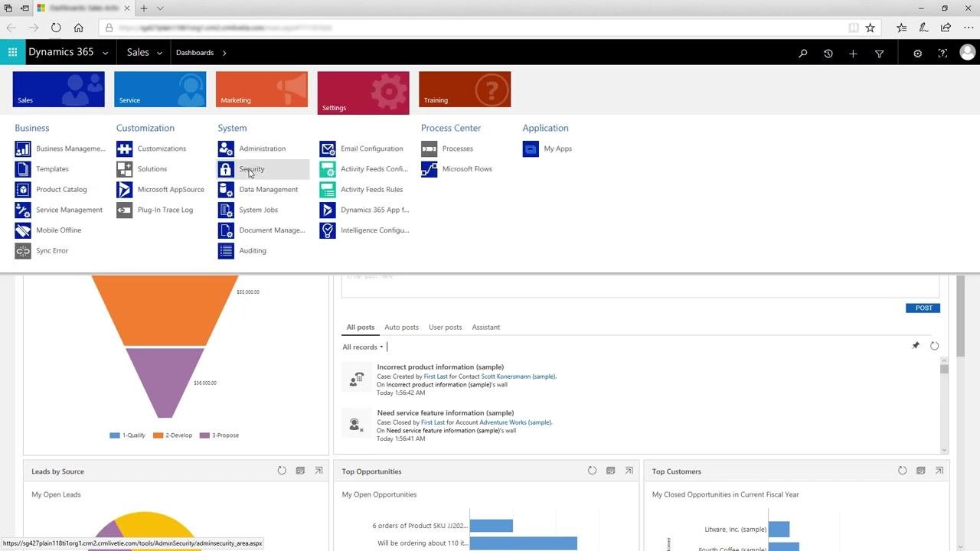The width and height of the screenshot is (980, 551).
Task: Open Data Management settings
Action: [x=258, y=190]
